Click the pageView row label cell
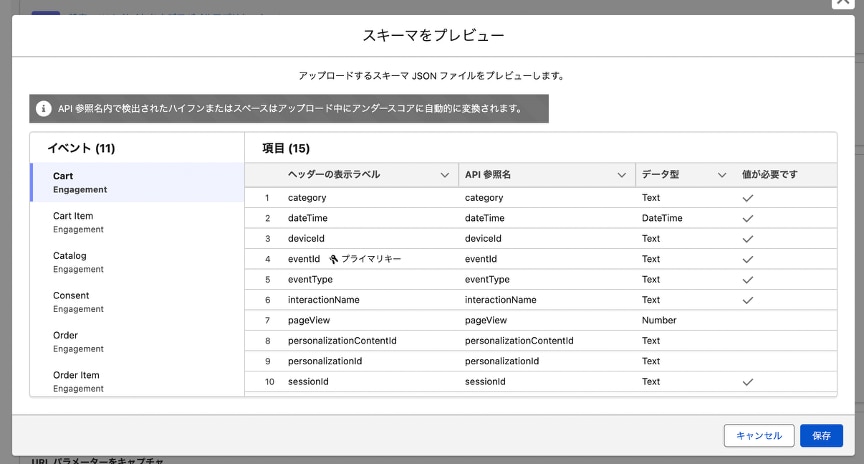The image size is (864, 464). (309, 320)
